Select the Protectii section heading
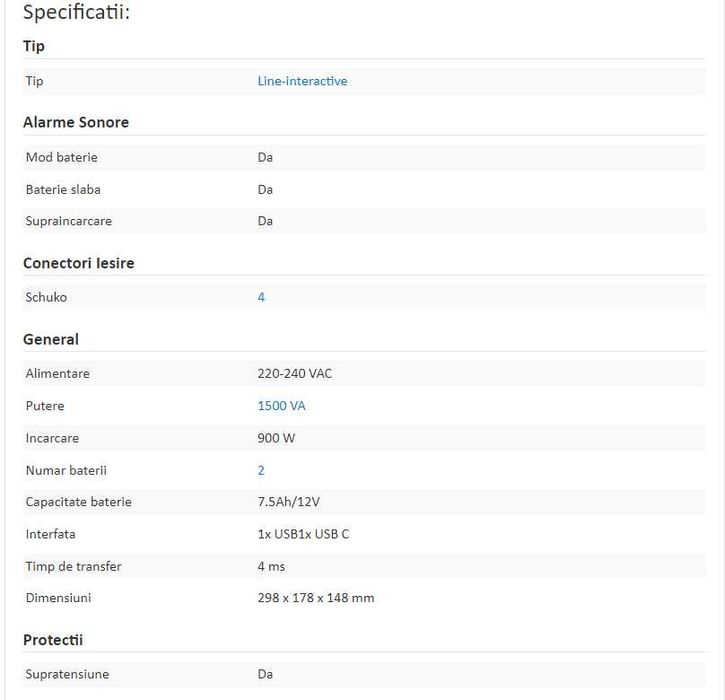Viewport: 725px width, 700px height. [x=53, y=639]
